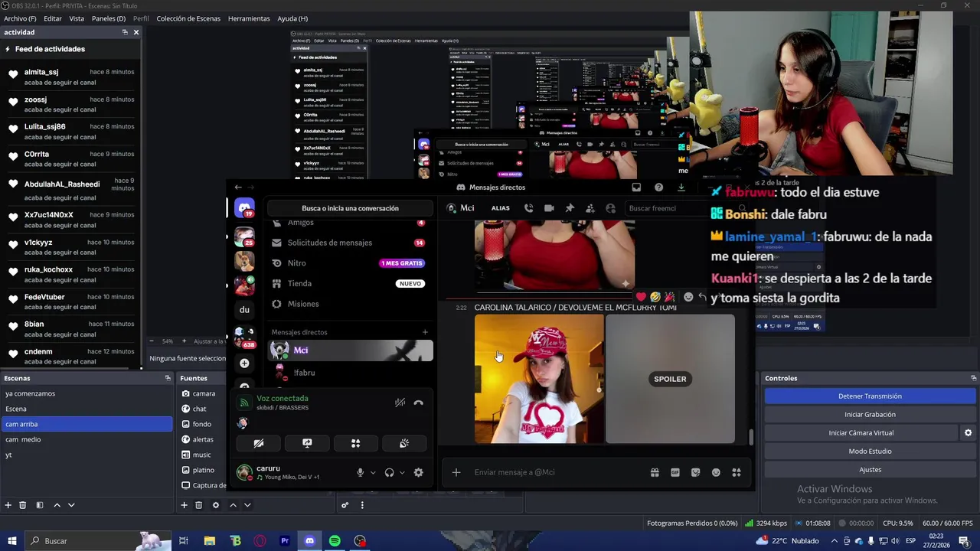This screenshot has height=551, width=980.
Task: Open Discord direct messages home icon
Action: pos(244,207)
